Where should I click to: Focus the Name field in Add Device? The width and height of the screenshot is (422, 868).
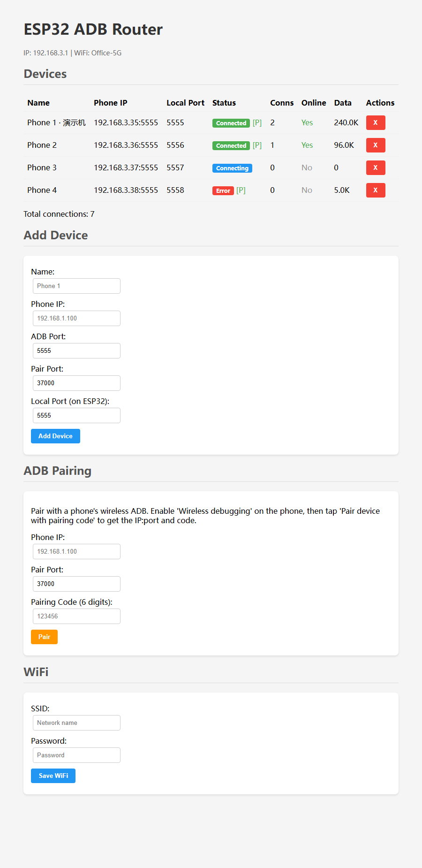[x=76, y=286]
